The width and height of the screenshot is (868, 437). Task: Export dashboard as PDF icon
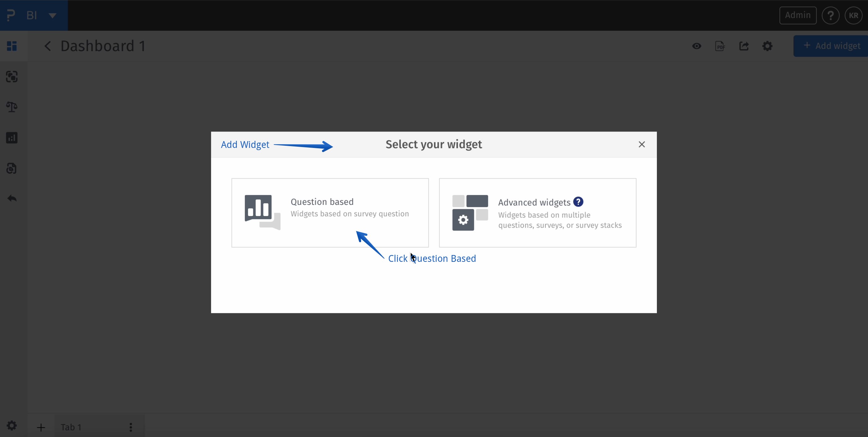point(720,46)
